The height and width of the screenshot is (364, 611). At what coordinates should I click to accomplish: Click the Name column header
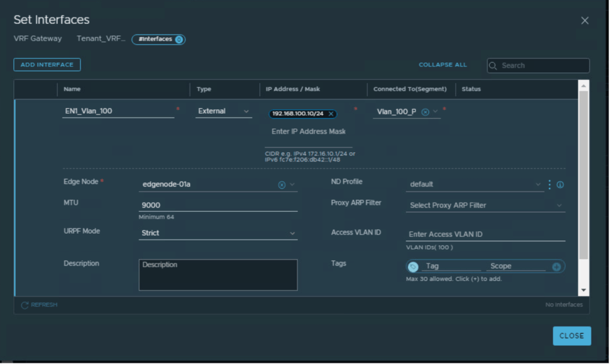[x=72, y=90]
